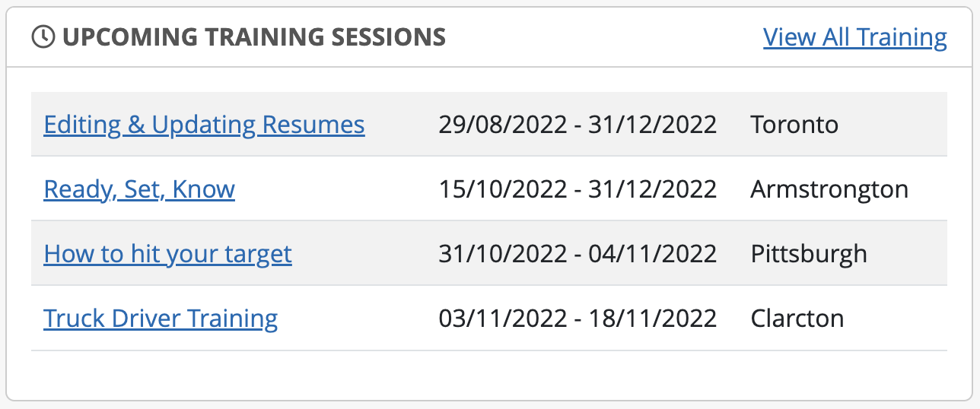The width and height of the screenshot is (980, 409).
Task: Click the 18/11/2022 end date
Action: tap(653, 318)
